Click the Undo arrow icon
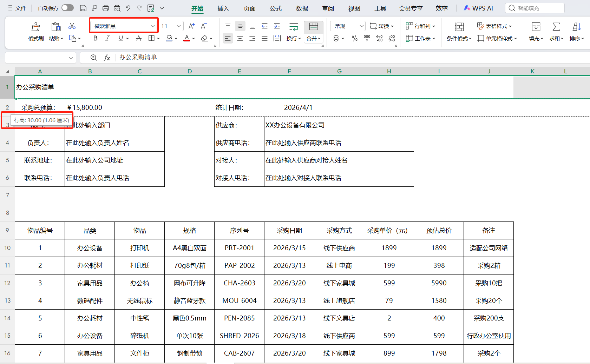 click(x=128, y=8)
